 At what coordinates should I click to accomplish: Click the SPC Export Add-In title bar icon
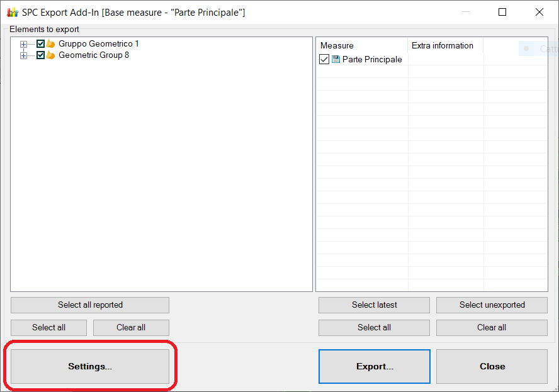(x=13, y=11)
